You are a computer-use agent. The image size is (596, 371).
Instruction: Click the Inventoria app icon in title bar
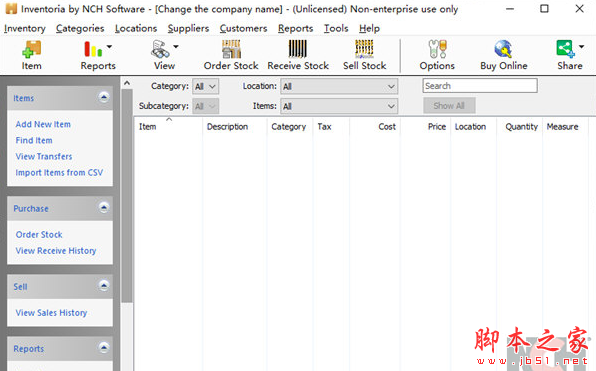point(11,8)
